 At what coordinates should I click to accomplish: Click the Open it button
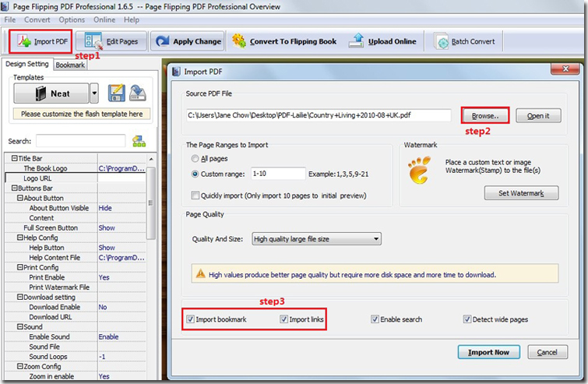pyautogui.click(x=538, y=115)
